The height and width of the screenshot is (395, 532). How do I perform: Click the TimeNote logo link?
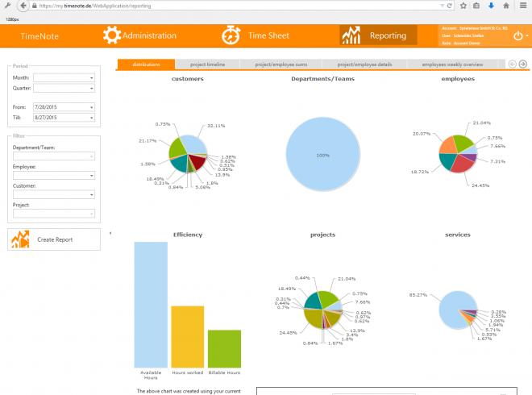tap(40, 36)
